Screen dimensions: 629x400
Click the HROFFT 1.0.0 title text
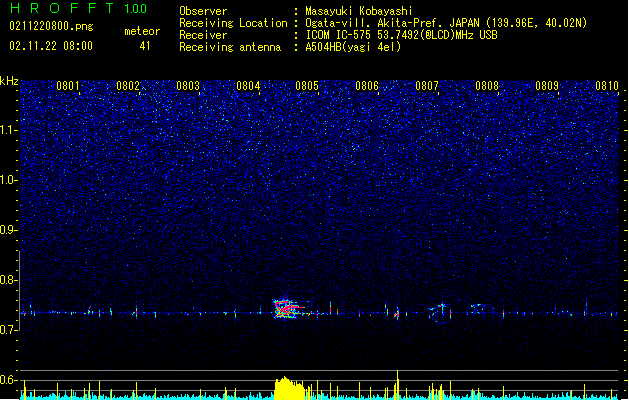79,8
